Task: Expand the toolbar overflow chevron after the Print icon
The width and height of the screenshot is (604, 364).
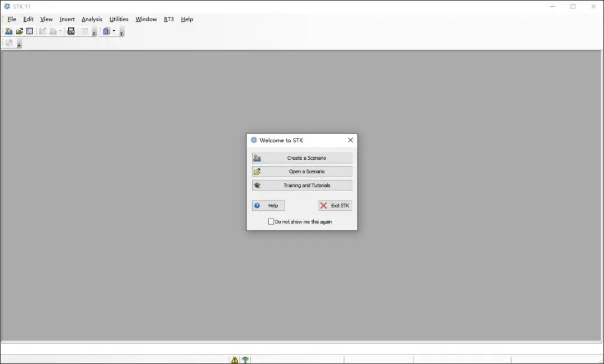Action: click(94, 32)
